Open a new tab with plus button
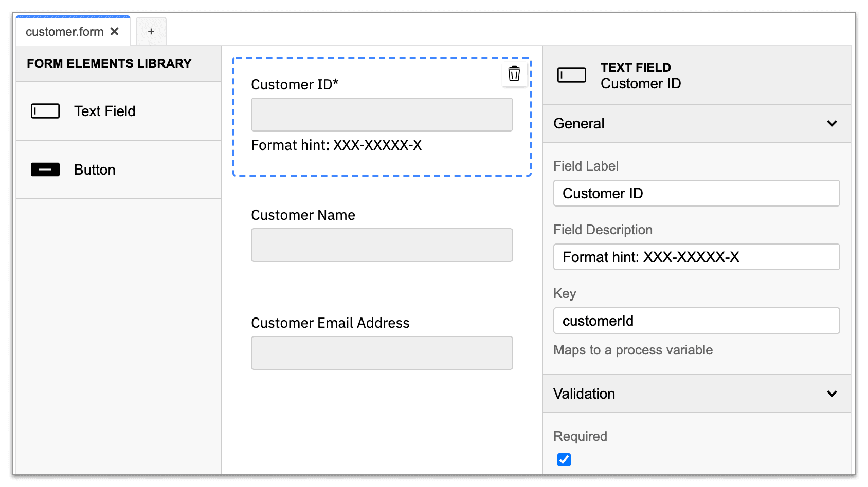Image resolution: width=868 pixels, height=487 pixels. point(151,31)
